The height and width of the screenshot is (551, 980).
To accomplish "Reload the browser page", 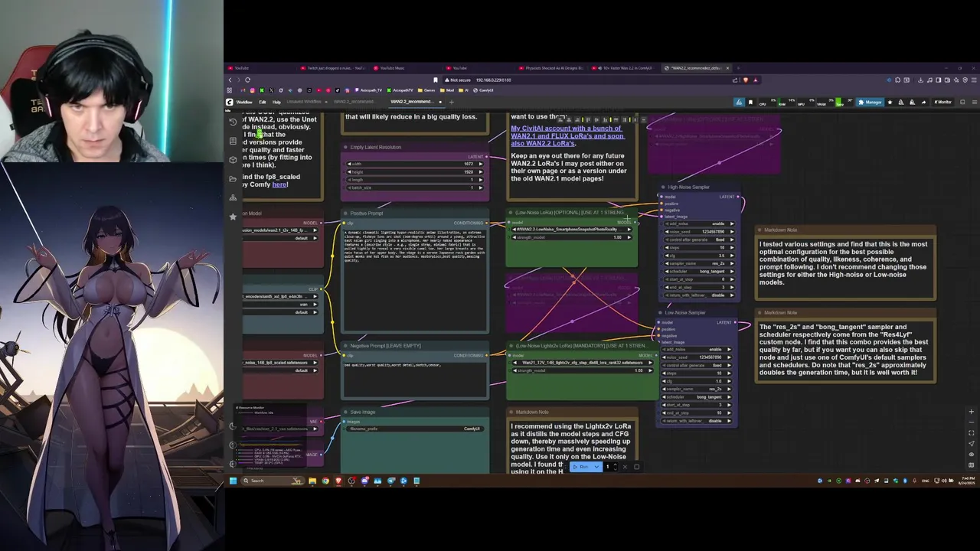I will coord(247,80).
